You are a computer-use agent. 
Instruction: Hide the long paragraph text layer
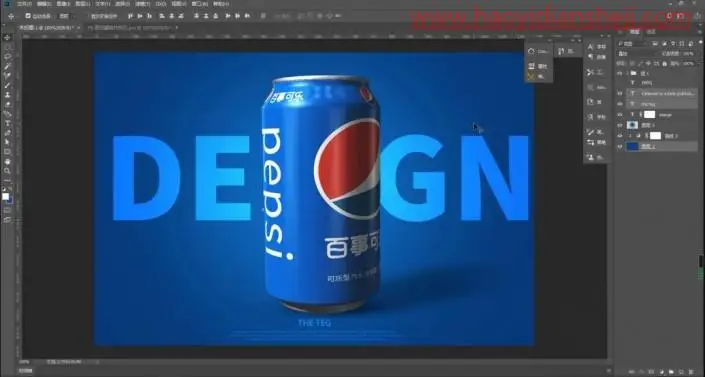[620, 93]
